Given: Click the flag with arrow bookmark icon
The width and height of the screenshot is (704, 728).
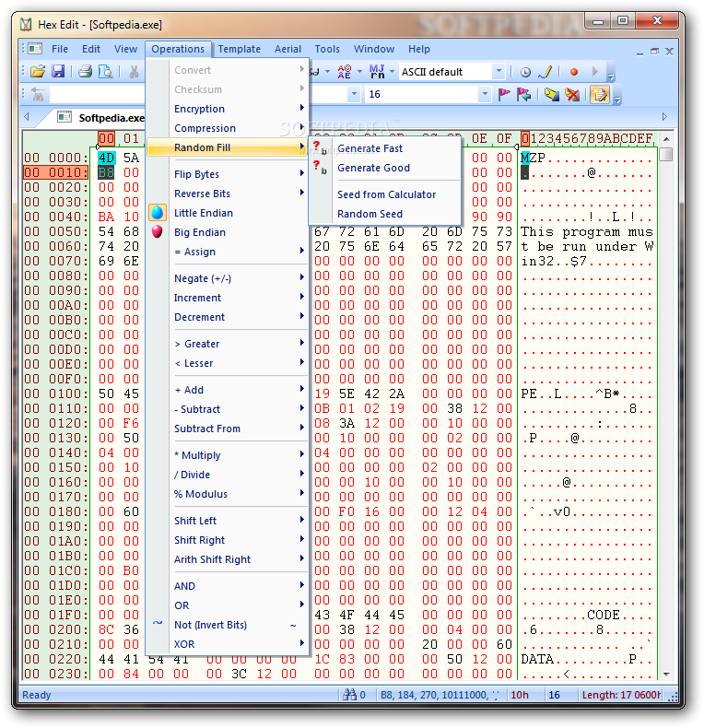Looking at the screenshot, I should click(523, 95).
